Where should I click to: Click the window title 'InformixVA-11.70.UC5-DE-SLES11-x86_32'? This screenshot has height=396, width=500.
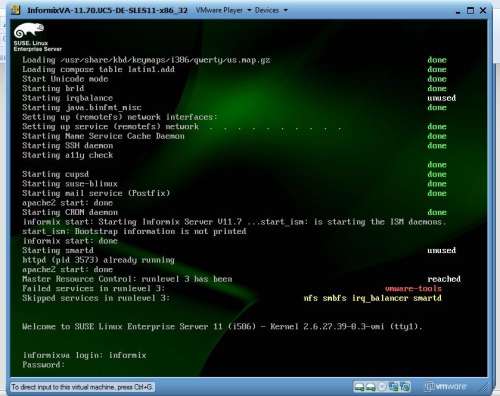coord(108,10)
